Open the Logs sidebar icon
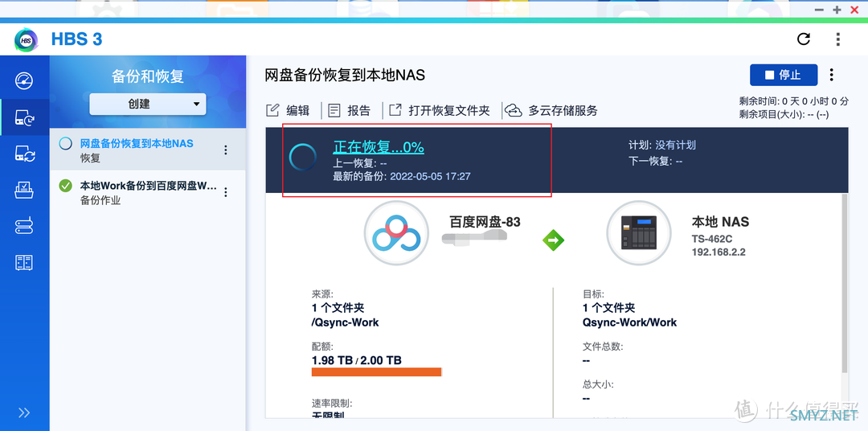The width and height of the screenshot is (868, 431). point(24,262)
